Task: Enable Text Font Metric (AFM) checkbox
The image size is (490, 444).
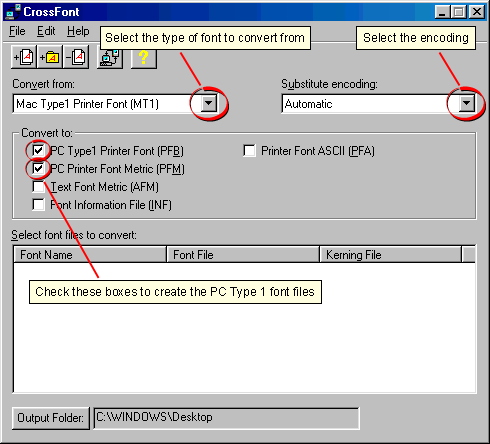Action: [38, 187]
